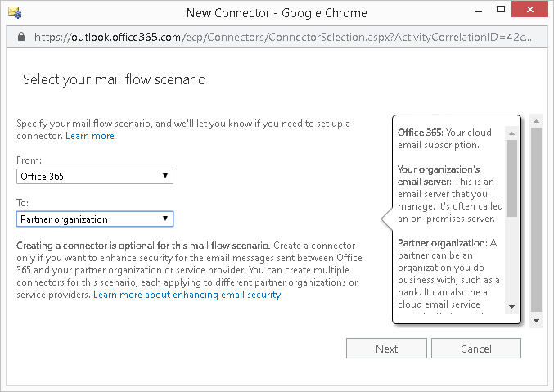554x392 pixels.
Task: Expand the To dropdown showing Partner organization
Action: 95,219
